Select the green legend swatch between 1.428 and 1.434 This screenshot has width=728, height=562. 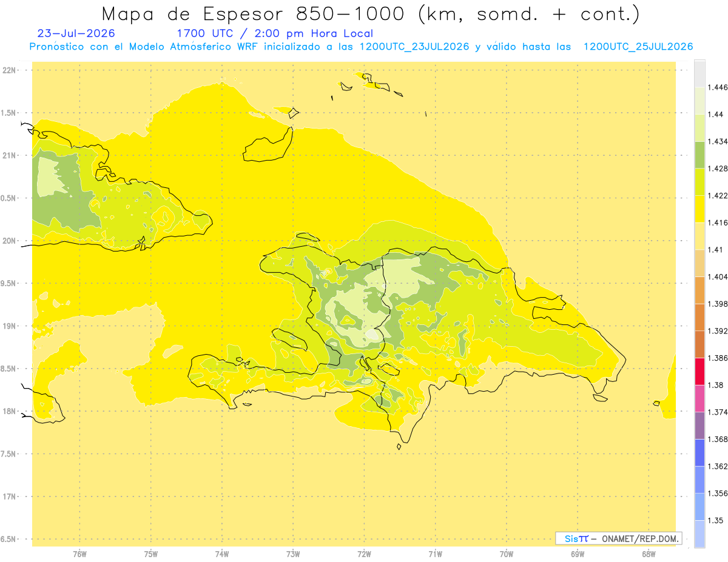point(699,155)
